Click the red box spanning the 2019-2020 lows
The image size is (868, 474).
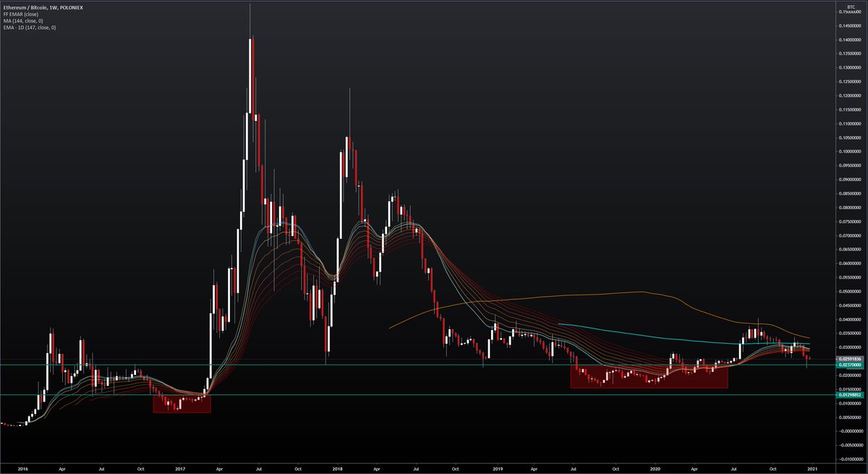tap(647, 377)
